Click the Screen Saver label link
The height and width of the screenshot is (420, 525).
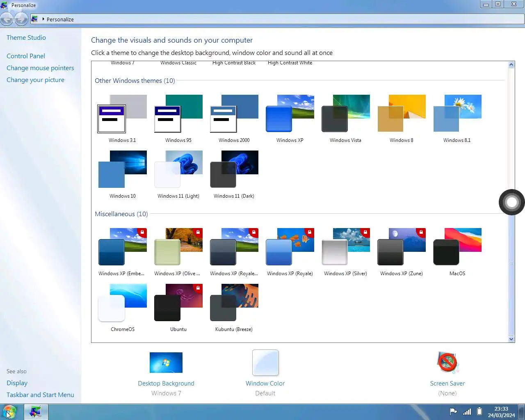pyautogui.click(x=447, y=383)
